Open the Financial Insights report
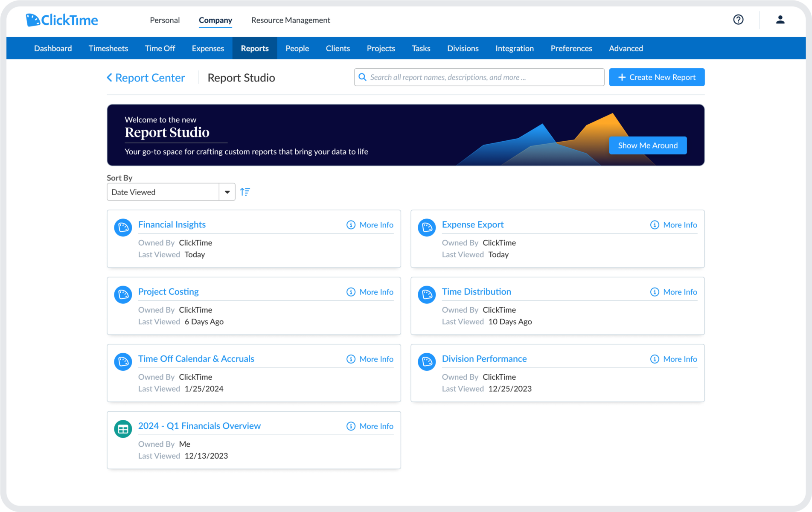Image resolution: width=812 pixels, height=512 pixels. click(x=172, y=224)
